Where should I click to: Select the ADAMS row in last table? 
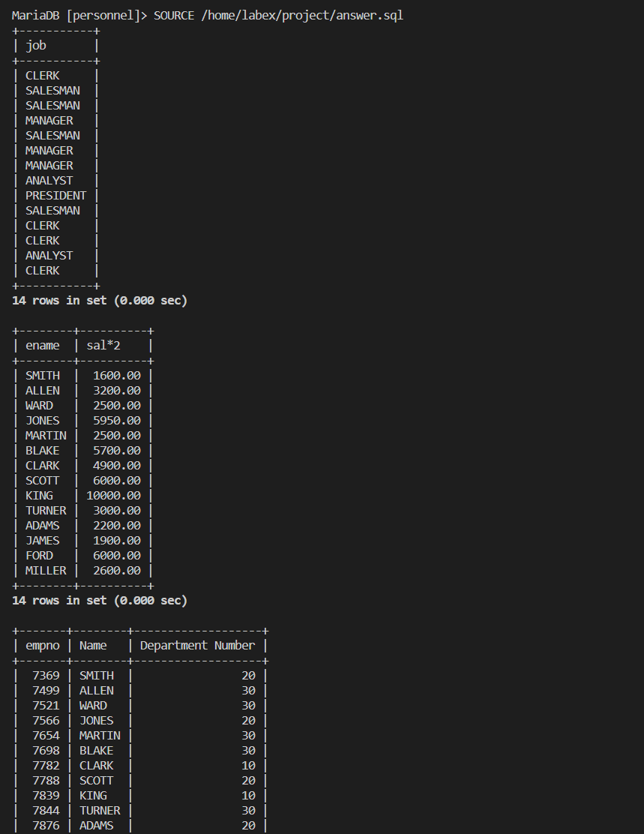[97, 825]
